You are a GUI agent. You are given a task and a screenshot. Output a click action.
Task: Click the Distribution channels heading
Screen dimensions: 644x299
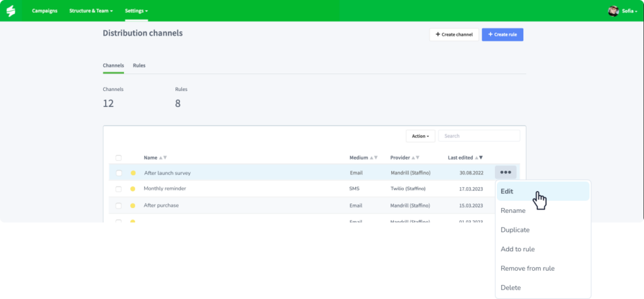(x=143, y=33)
